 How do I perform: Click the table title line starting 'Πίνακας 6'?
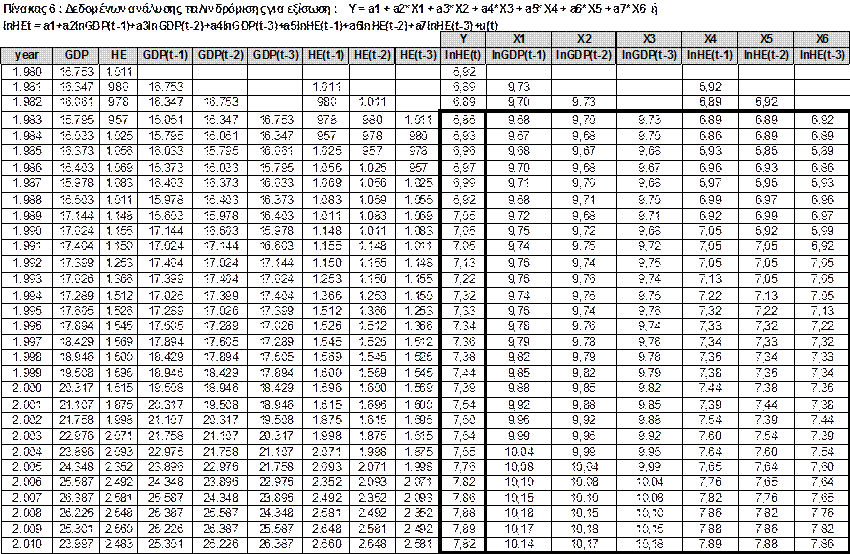pos(330,9)
